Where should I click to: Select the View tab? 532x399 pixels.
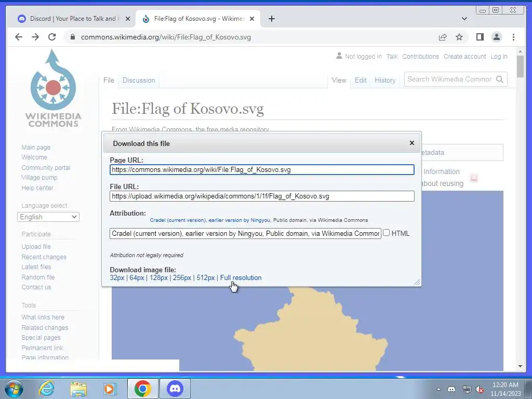point(339,80)
